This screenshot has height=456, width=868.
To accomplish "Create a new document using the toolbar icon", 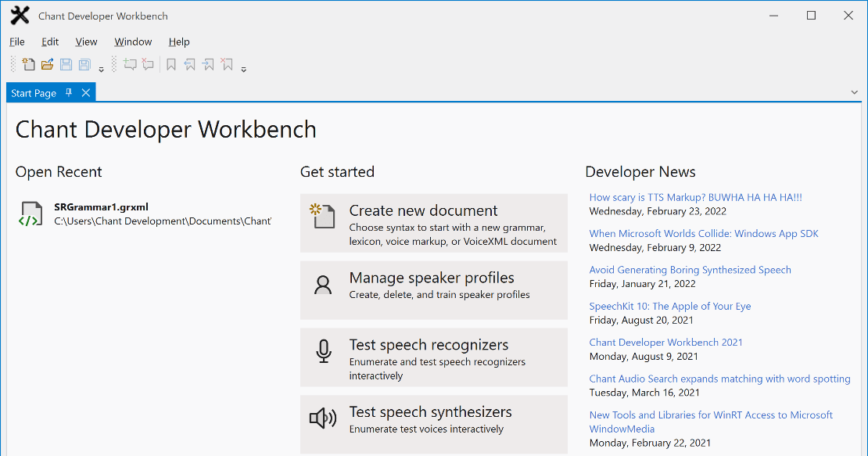I will pos(28,64).
